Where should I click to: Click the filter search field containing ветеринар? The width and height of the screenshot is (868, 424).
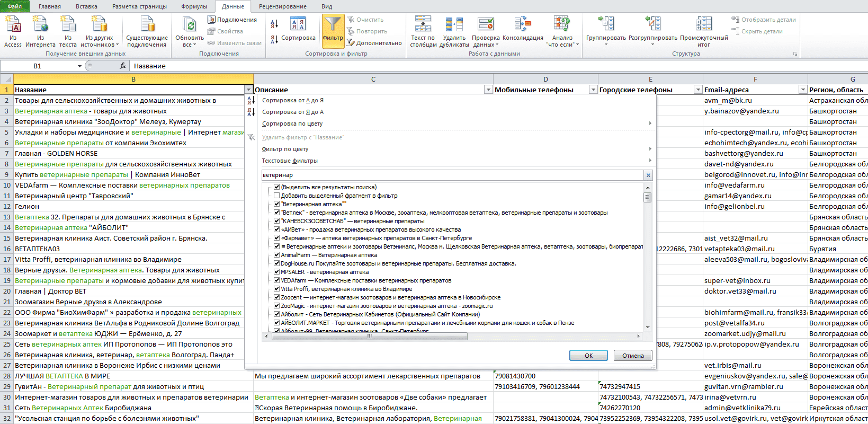[453, 175]
